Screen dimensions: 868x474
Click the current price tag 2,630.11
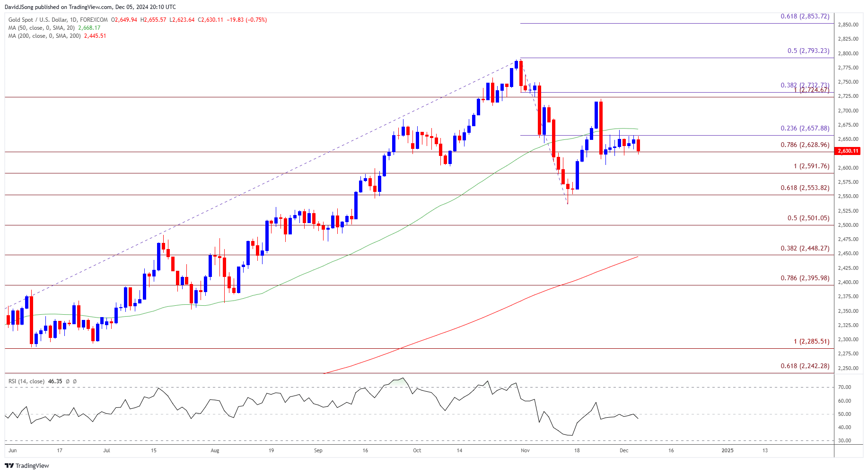pyautogui.click(x=848, y=151)
